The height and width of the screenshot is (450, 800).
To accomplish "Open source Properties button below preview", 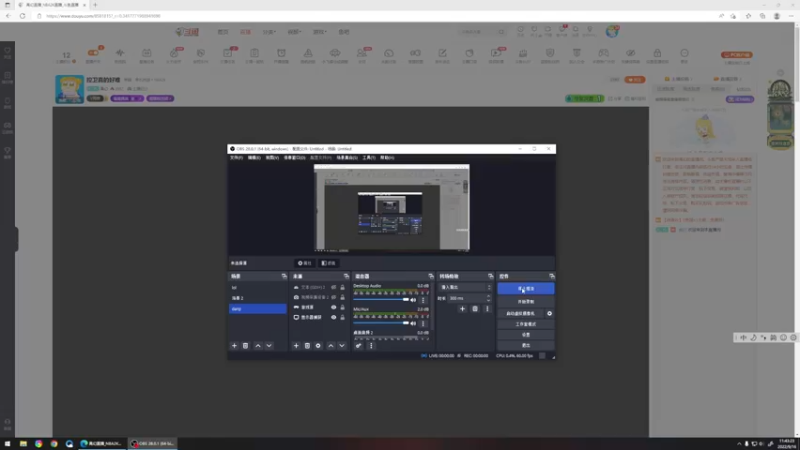I will [x=304, y=263].
